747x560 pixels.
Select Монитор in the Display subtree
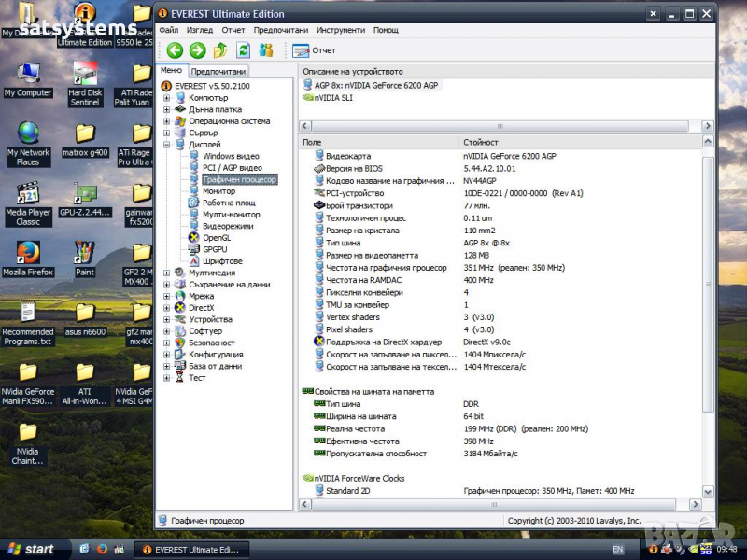[x=218, y=191]
